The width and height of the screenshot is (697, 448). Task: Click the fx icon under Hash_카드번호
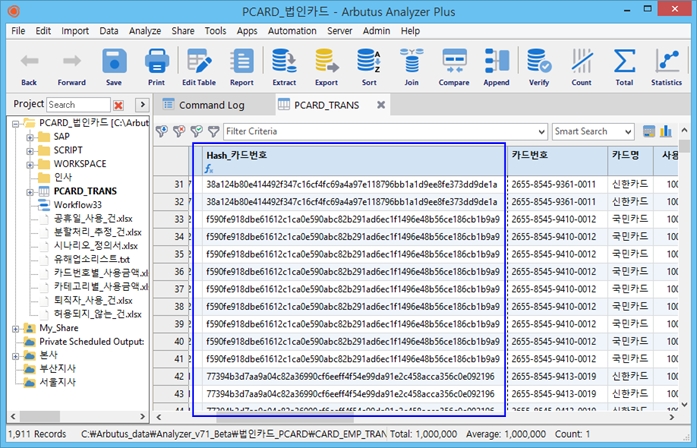pyautogui.click(x=209, y=168)
